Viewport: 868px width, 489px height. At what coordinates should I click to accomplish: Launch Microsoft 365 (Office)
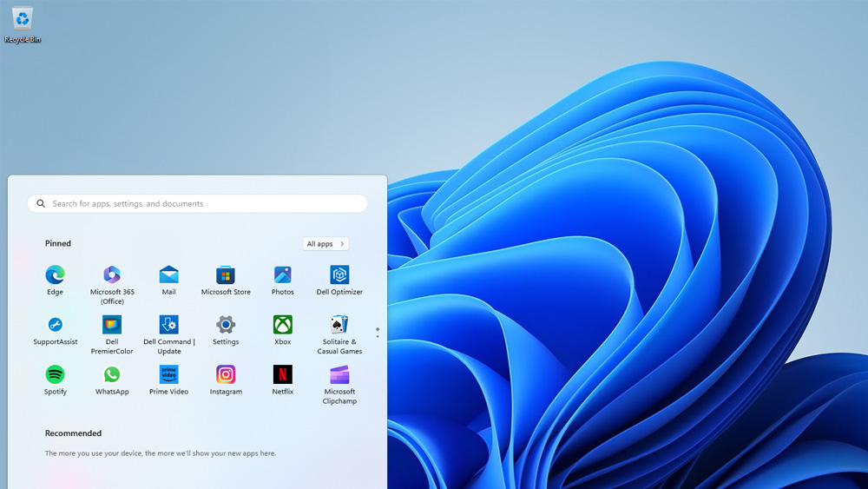pyautogui.click(x=112, y=285)
